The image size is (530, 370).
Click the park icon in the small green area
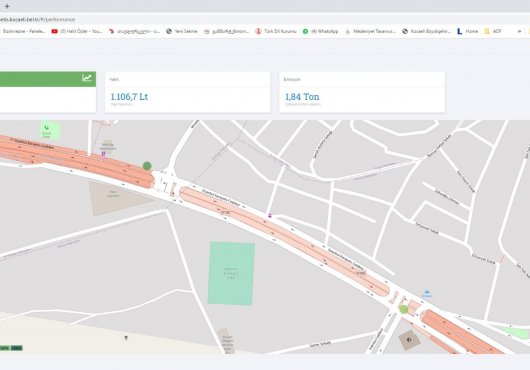(x=47, y=128)
